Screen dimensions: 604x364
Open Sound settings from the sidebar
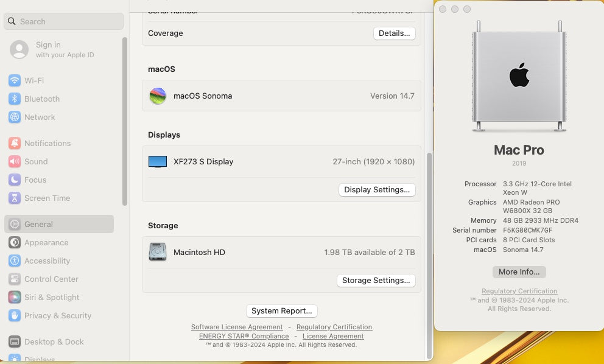pos(14,161)
